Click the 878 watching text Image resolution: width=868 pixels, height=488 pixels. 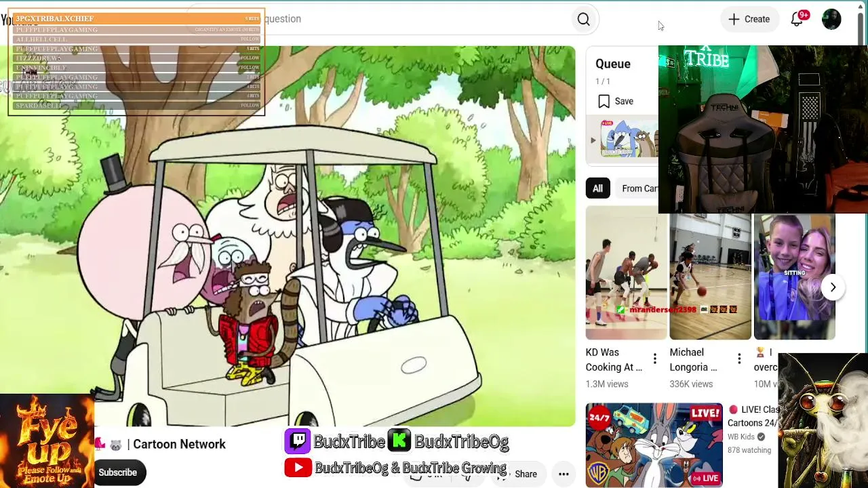click(749, 450)
